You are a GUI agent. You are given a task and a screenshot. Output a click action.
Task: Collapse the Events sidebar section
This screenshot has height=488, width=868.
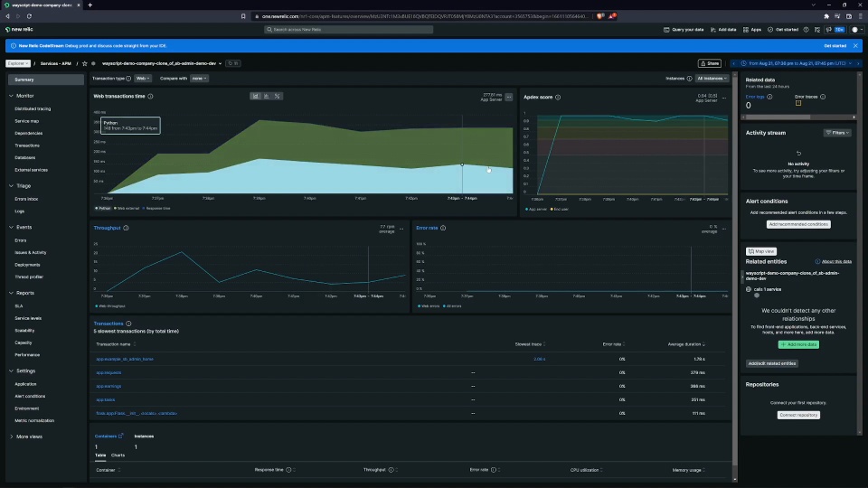coord(11,228)
